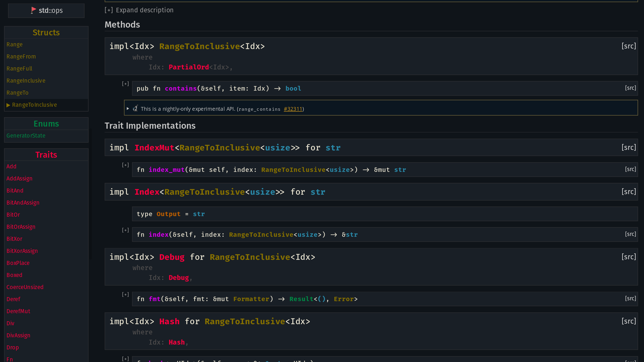Expand the index method docs toggle

(125, 230)
